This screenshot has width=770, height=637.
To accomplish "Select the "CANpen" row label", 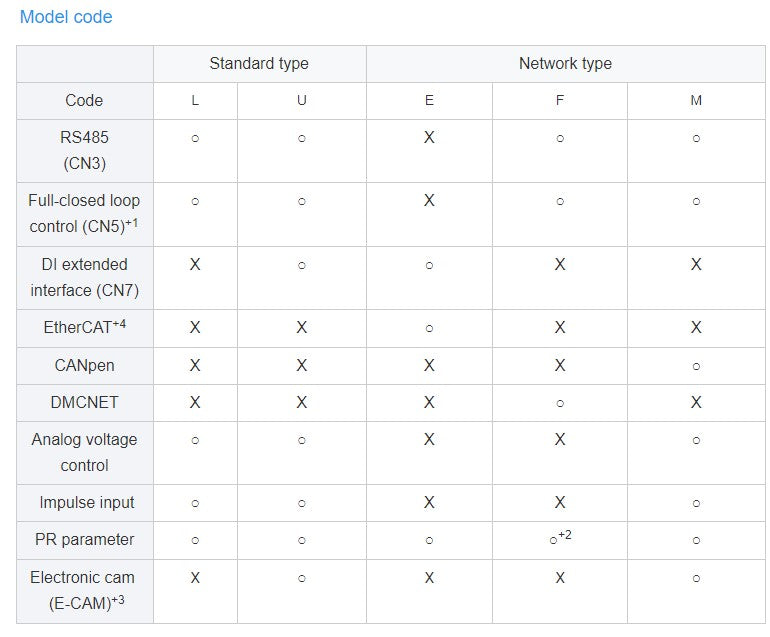I will point(84,365).
